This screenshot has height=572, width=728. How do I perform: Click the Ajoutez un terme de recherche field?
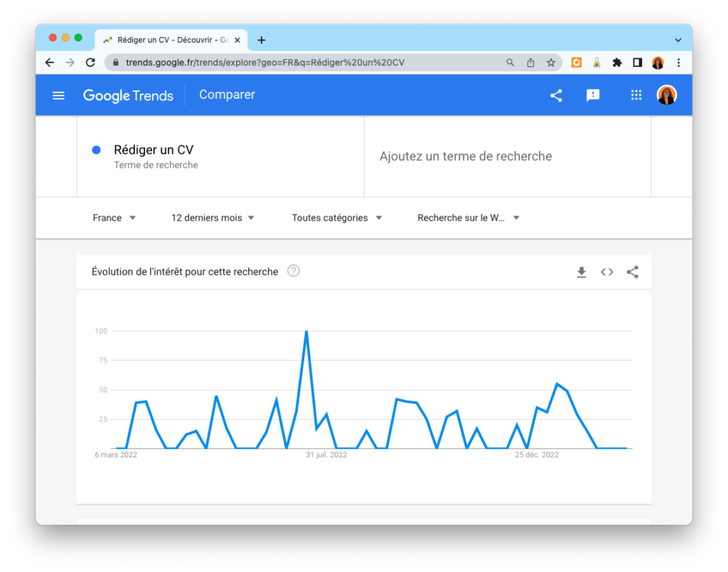(x=466, y=156)
